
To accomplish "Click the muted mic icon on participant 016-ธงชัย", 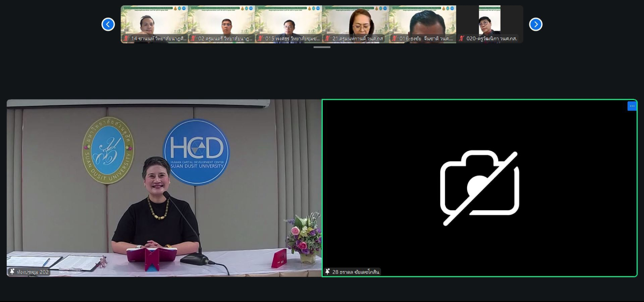I will (x=395, y=38).
